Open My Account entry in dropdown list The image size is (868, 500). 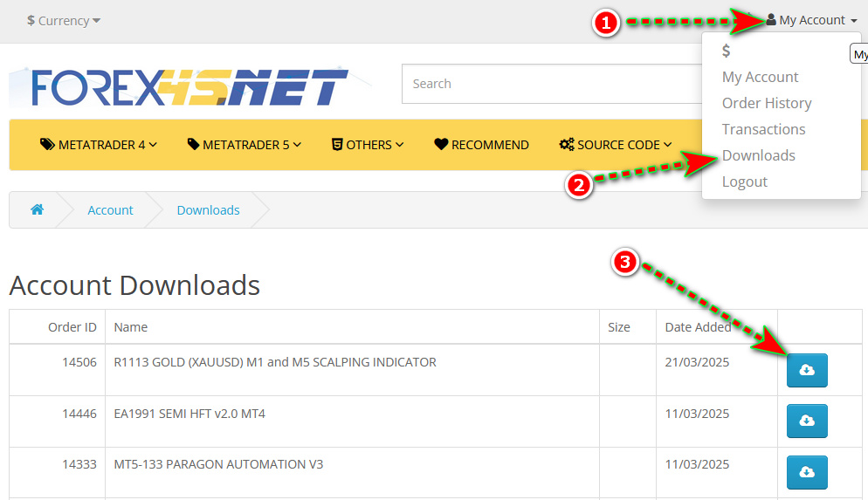pos(760,77)
